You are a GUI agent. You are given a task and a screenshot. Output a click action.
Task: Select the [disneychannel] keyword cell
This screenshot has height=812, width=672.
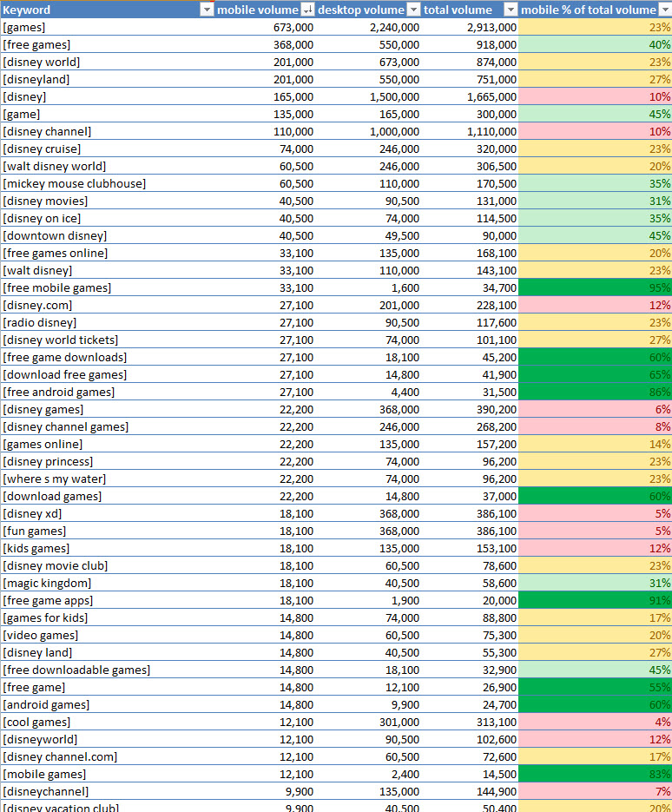tap(107, 791)
